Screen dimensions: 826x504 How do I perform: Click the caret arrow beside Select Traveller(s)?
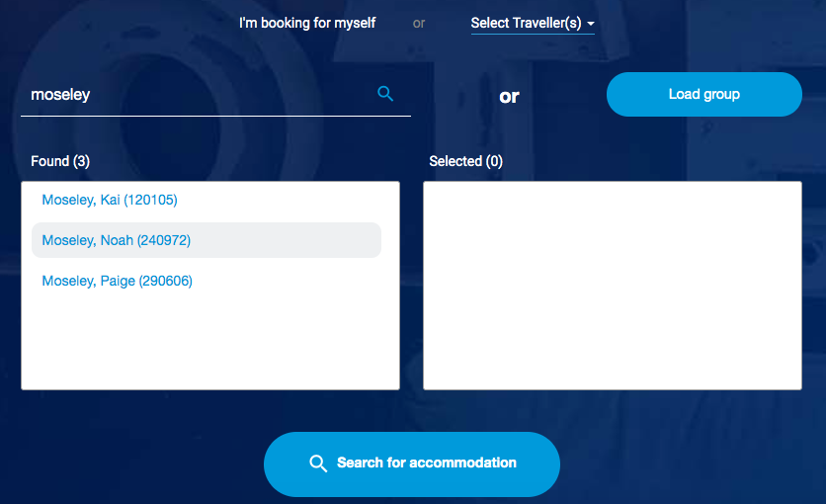click(x=591, y=24)
